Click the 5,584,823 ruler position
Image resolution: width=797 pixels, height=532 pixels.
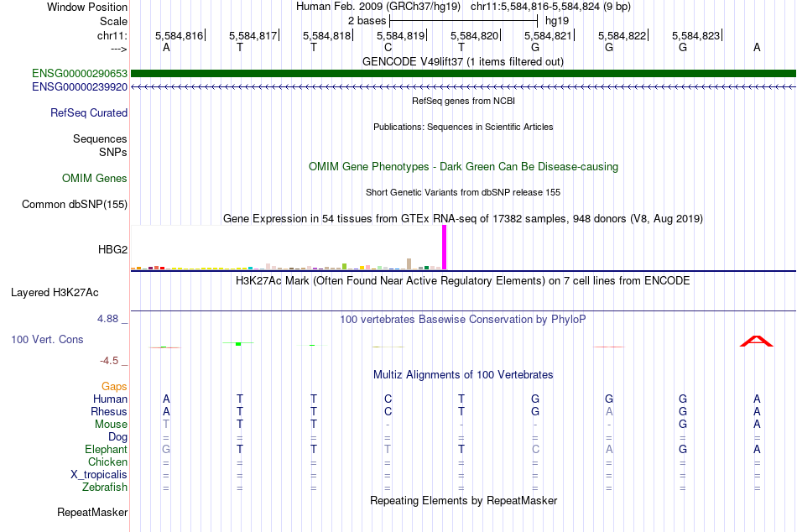tap(695, 35)
